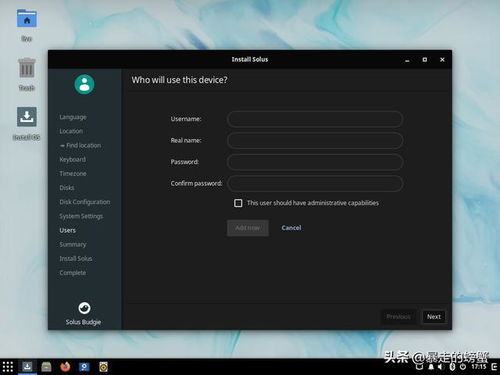
Task: Click the installer icon in the taskbar
Action: tap(27, 367)
